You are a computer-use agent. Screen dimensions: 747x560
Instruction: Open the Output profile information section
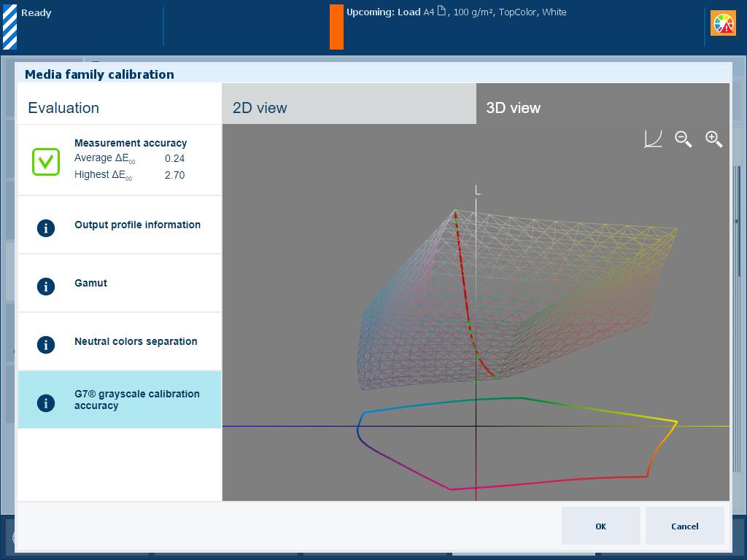coord(137,225)
